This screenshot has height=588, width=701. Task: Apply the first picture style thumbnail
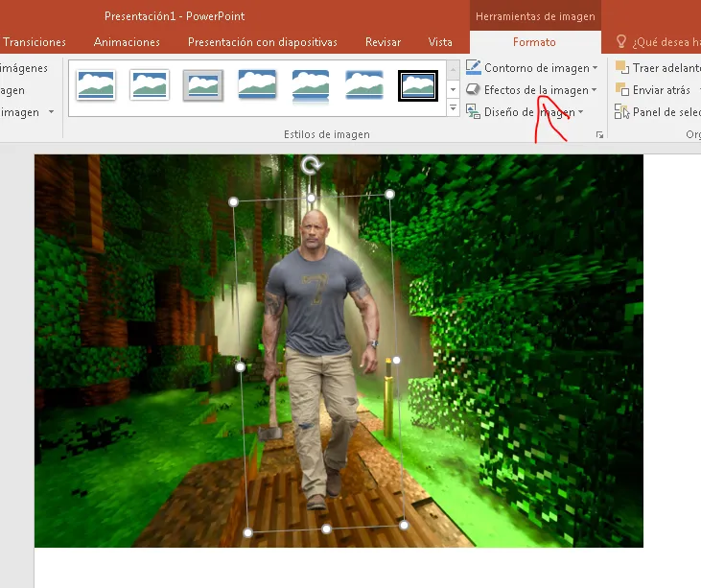96,85
